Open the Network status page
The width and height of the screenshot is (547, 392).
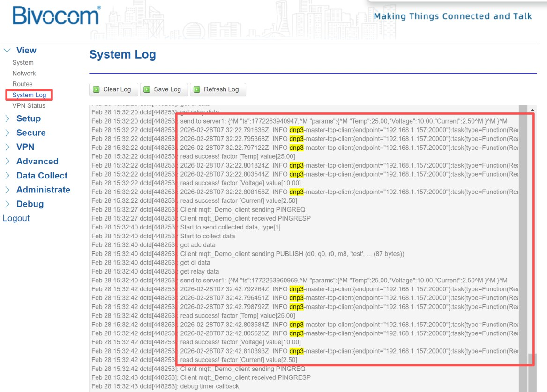point(24,74)
